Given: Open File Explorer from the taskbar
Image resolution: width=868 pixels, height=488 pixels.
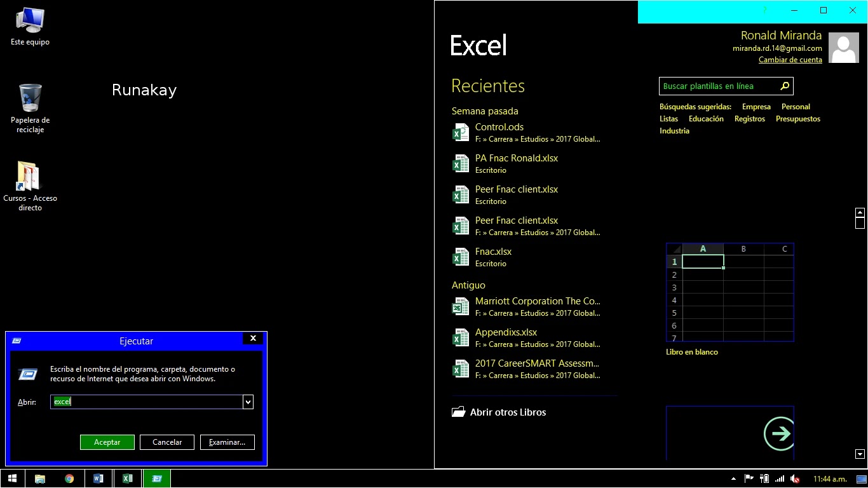Looking at the screenshot, I should [39, 478].
